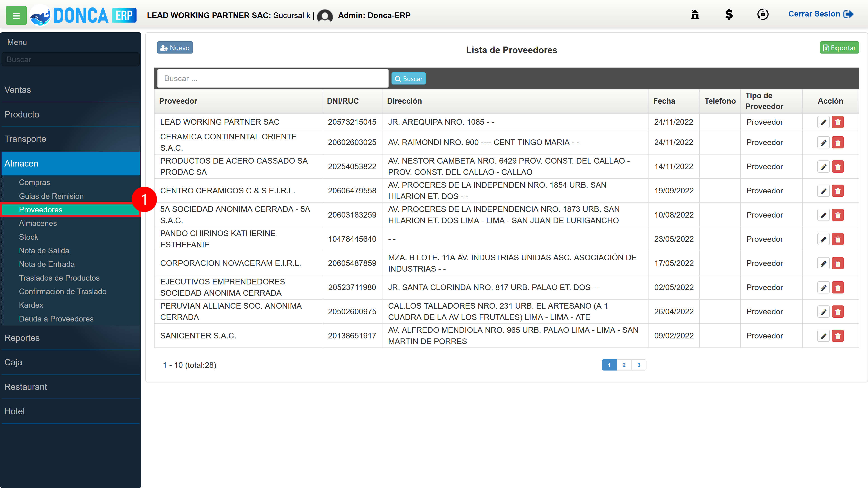Collapse the Almacen menu section
Screen dimensions: 868x488
[x=71, y=164]
